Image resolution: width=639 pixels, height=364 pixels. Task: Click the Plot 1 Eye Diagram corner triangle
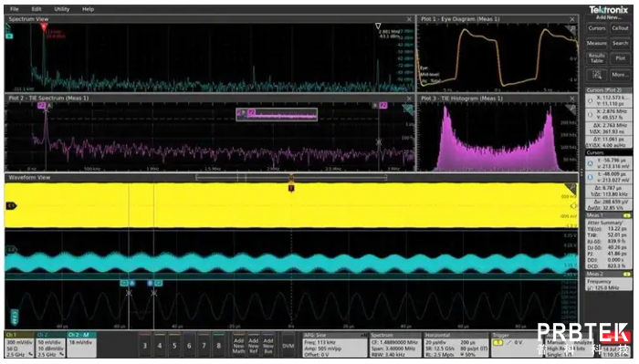coord(571,30)
